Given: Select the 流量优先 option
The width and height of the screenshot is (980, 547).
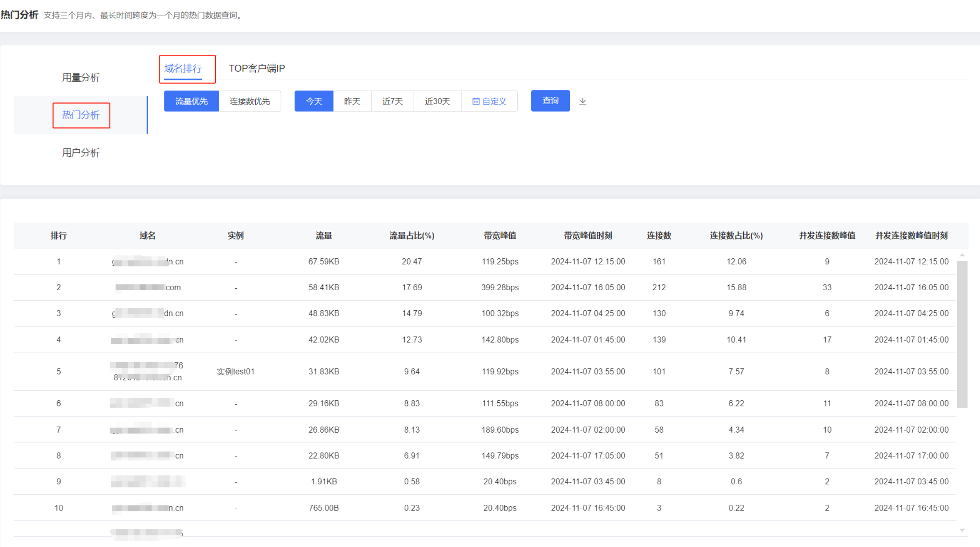Looking at the screenshot, I should [191, 101].
